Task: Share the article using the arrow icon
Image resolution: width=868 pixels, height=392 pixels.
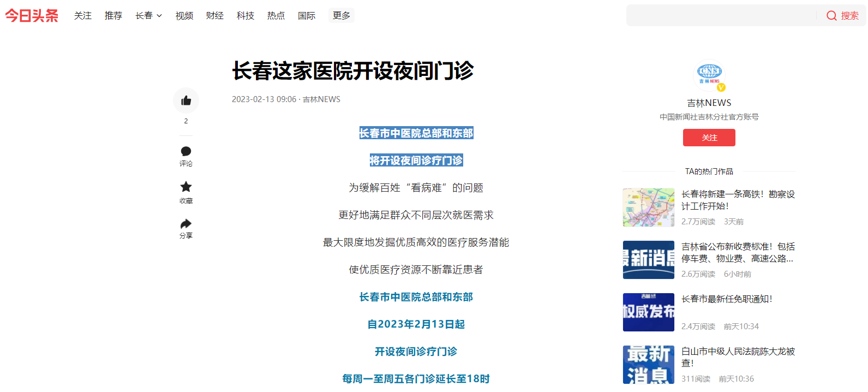Action: point(186,224)
